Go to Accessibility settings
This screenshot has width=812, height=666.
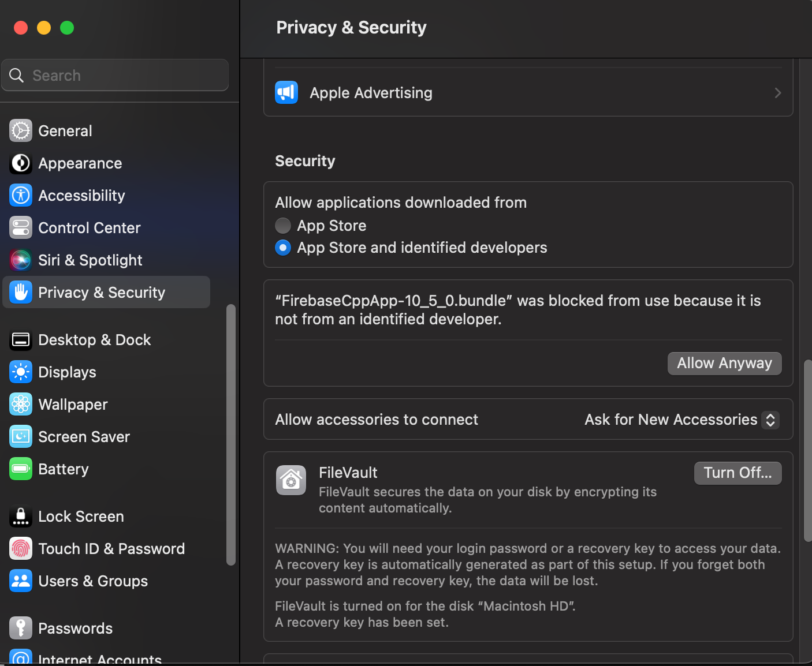tap(106, 196)
